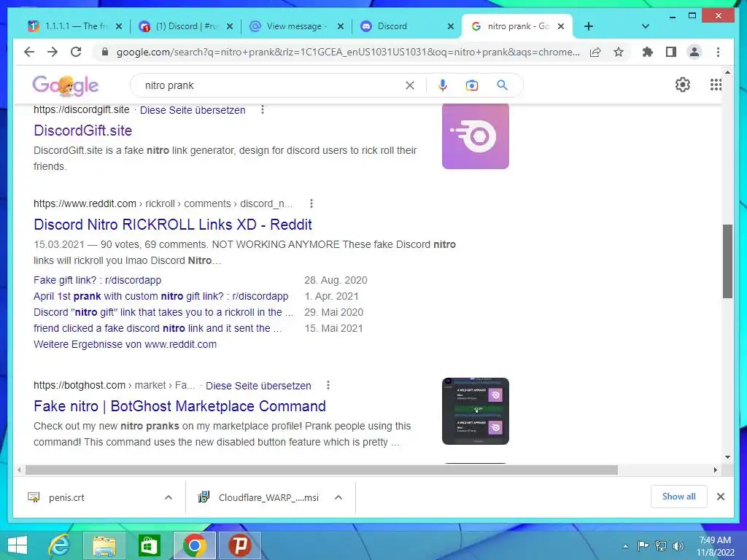Open the Google apps grid
The height and width of the screenshot is (560, 747).
click(x=716, y=85)
